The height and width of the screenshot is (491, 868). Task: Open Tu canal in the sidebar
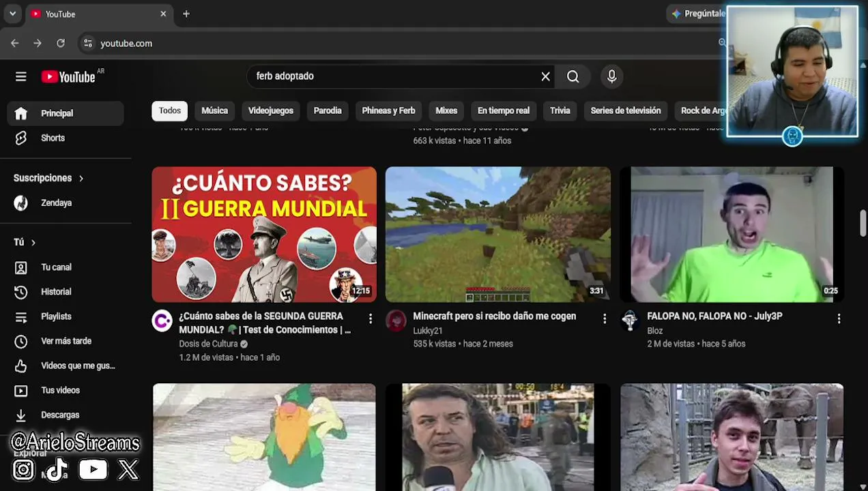click(66, 267)
